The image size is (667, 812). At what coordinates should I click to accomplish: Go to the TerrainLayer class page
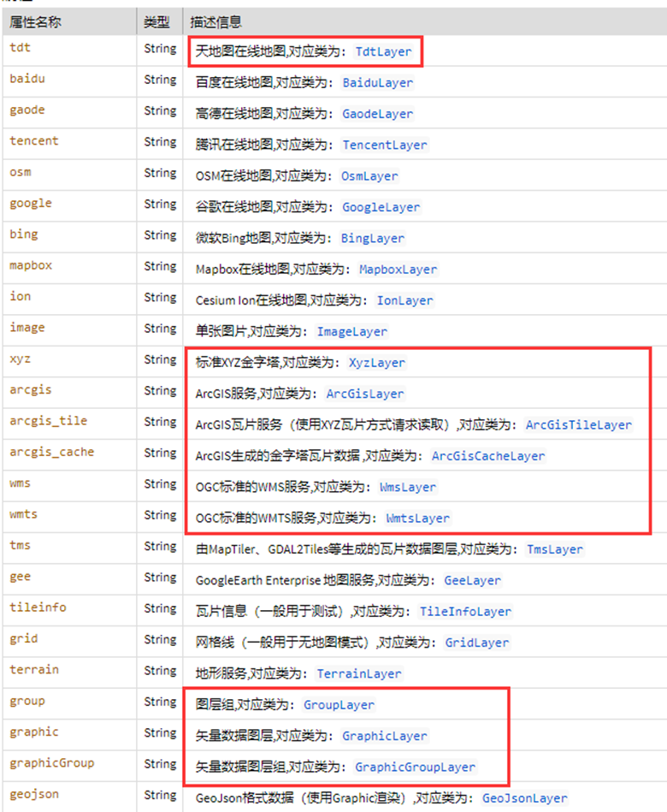point(358,673)
